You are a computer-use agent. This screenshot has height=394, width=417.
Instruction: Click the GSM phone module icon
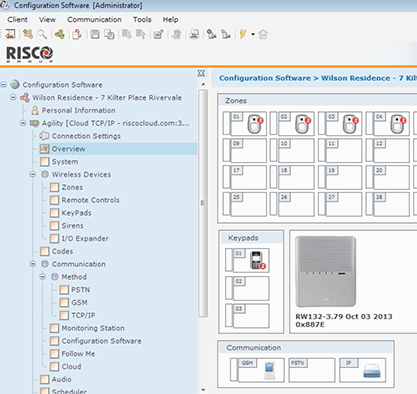pyautogui.click(x=270, y=370)
